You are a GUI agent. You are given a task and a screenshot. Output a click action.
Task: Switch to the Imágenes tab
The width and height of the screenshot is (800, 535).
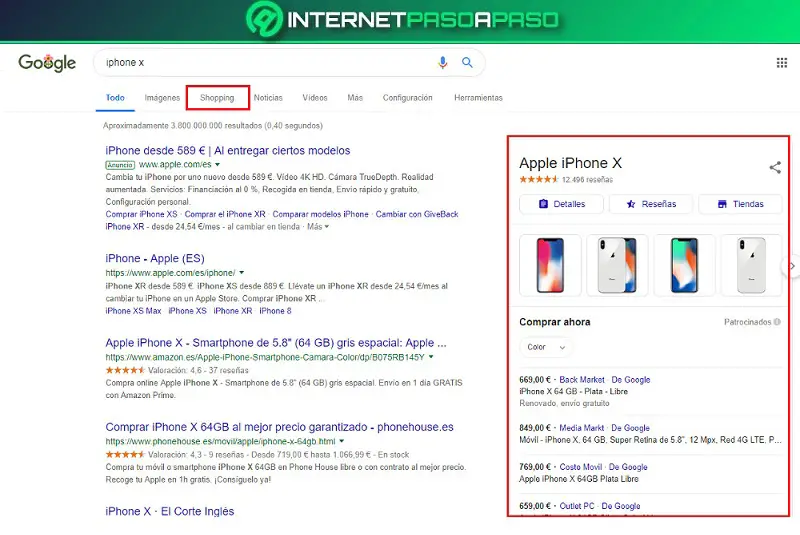click(x=162, y=97)
